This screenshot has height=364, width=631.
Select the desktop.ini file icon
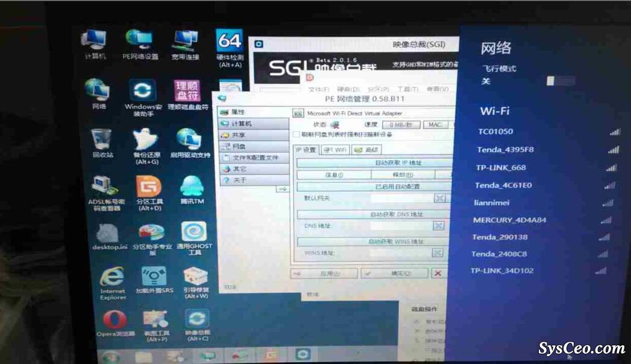[x=109, y=237]
